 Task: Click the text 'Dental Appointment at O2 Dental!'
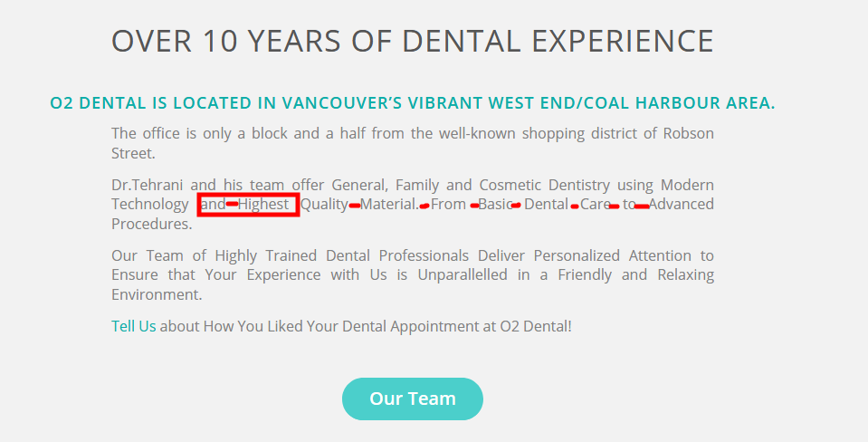click(457, 326)
